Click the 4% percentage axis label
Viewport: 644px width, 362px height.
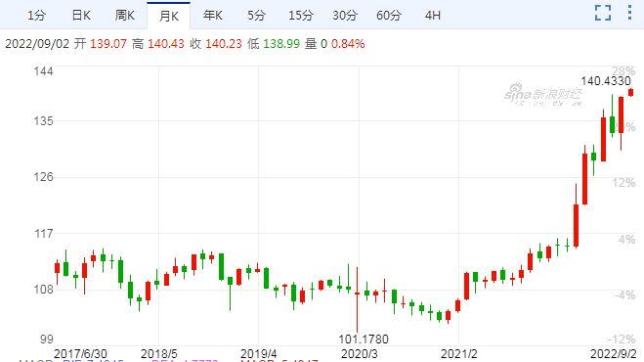coord(627,240)
